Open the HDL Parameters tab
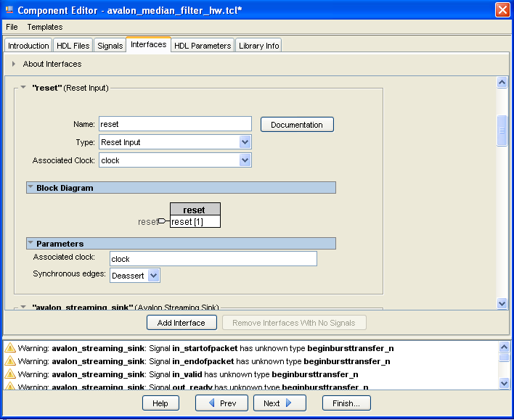Image resolution: width=514 pixels, height=420 pixels. click(203, 46)
